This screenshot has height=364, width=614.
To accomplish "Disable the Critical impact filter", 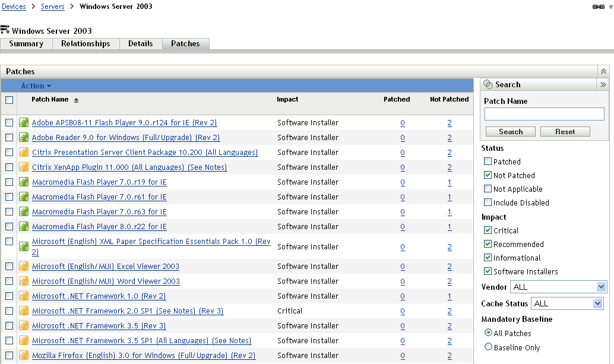I will (488, 230).
